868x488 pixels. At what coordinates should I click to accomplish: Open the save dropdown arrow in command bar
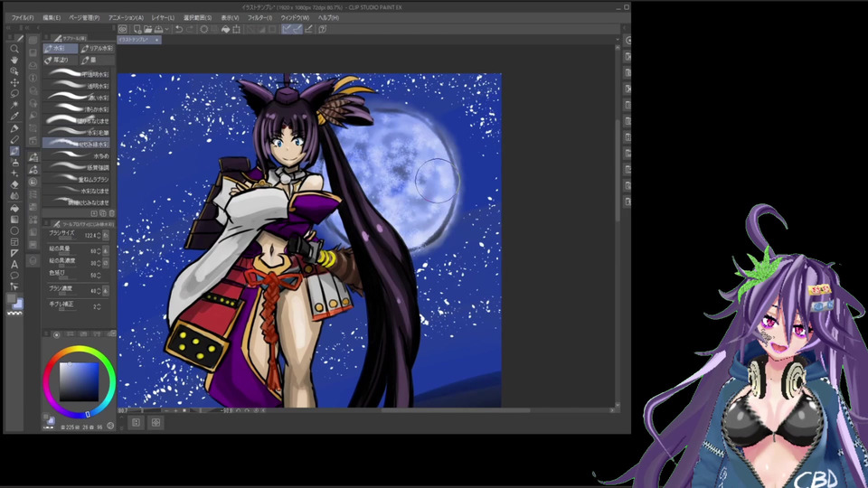pyautogui.click(x=166, y=29)
